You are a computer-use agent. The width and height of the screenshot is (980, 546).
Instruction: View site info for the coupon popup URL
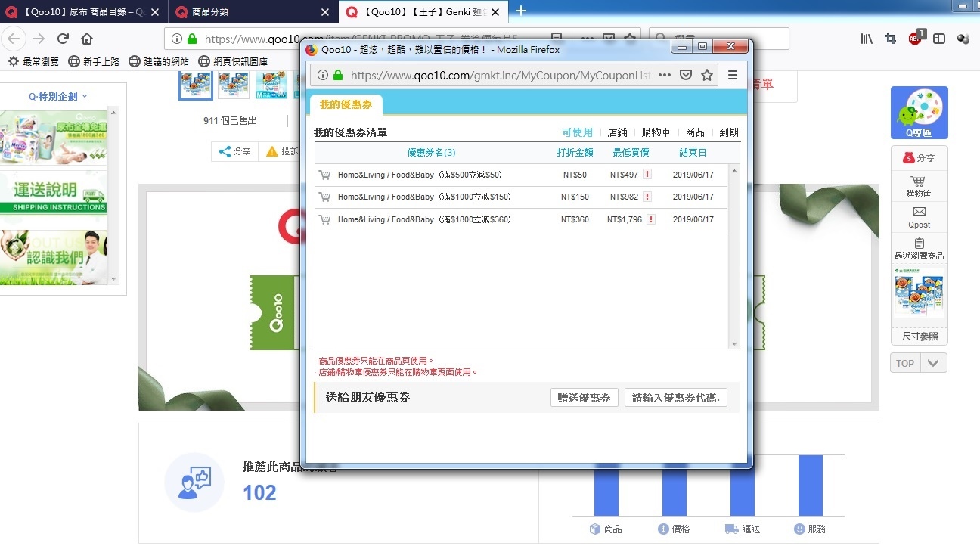[x=323, y=75]
